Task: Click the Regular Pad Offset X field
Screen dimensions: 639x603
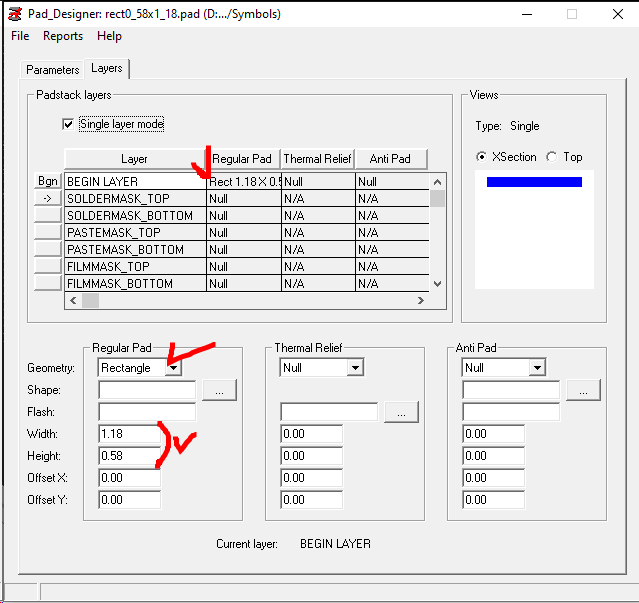Action: pyautogui.click(x=130, y=478)
